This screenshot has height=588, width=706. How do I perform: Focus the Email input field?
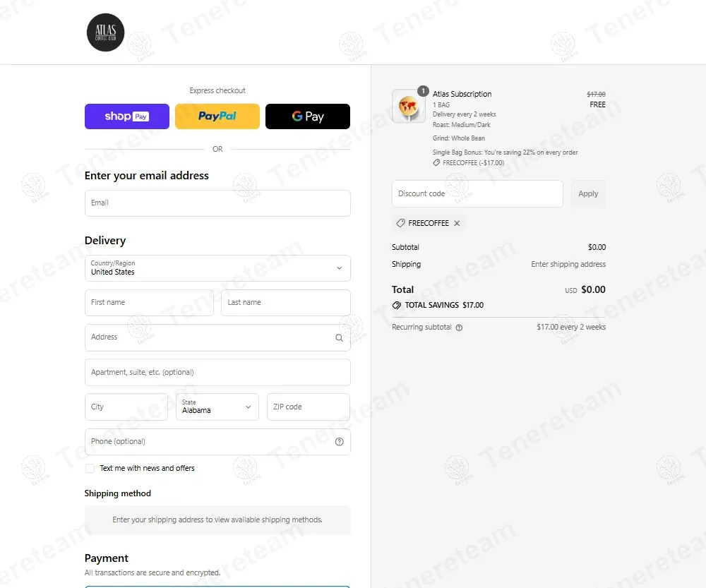click(x=217, y=203)
